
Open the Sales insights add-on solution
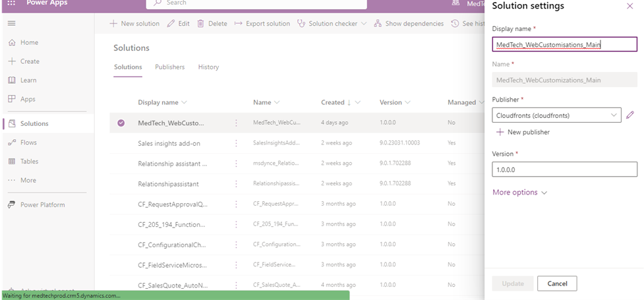[x=169, y=144]
